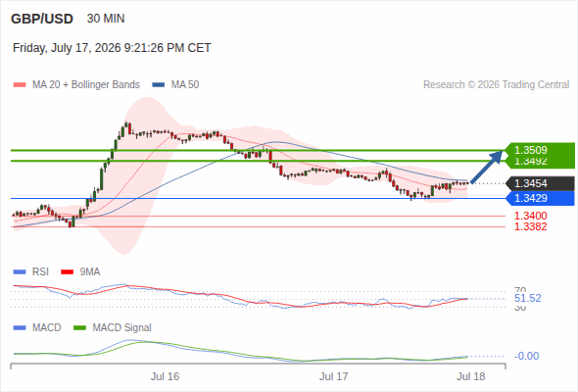Select the 1.3509 green resistance price tag

539,150
